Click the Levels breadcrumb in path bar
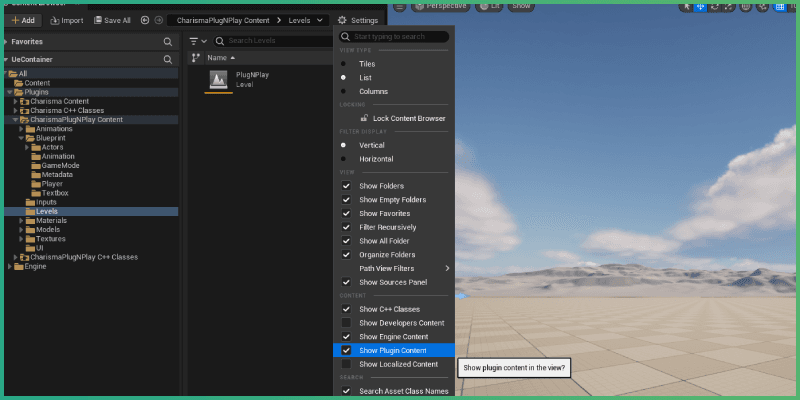Screen dimensions: 800x400 coord(299,20)
